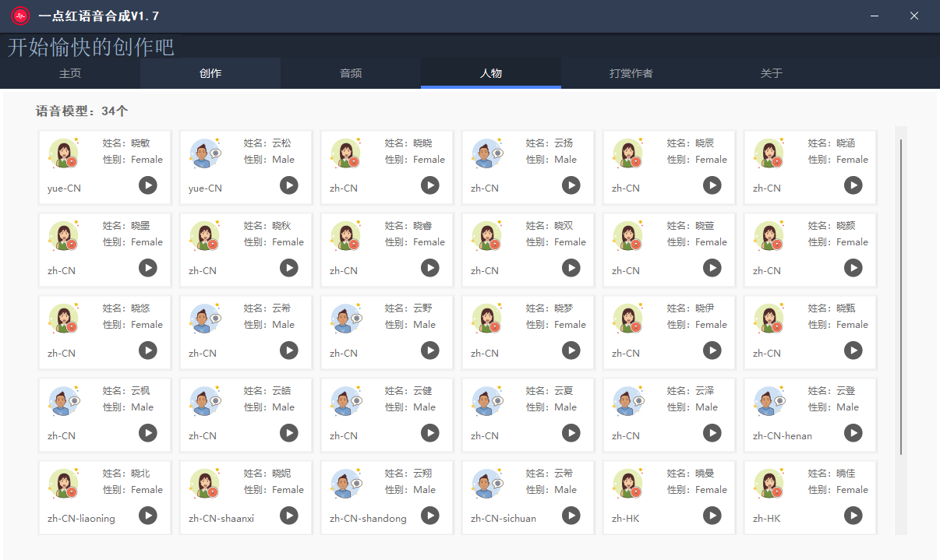Play the zh-CN-liaoning 晓北 voice

tap(148, 516)
